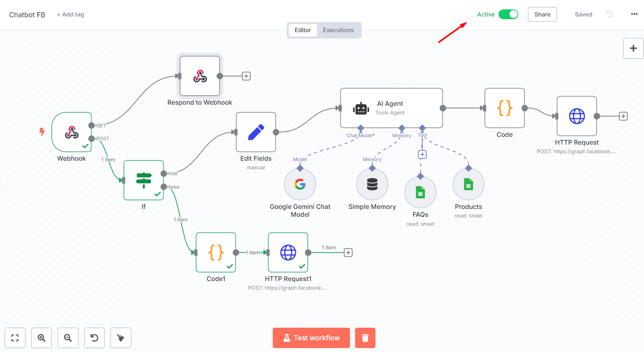Open the Edit Fields node
The width and height of the screenshot is (644, 352).
coord(256,132)
